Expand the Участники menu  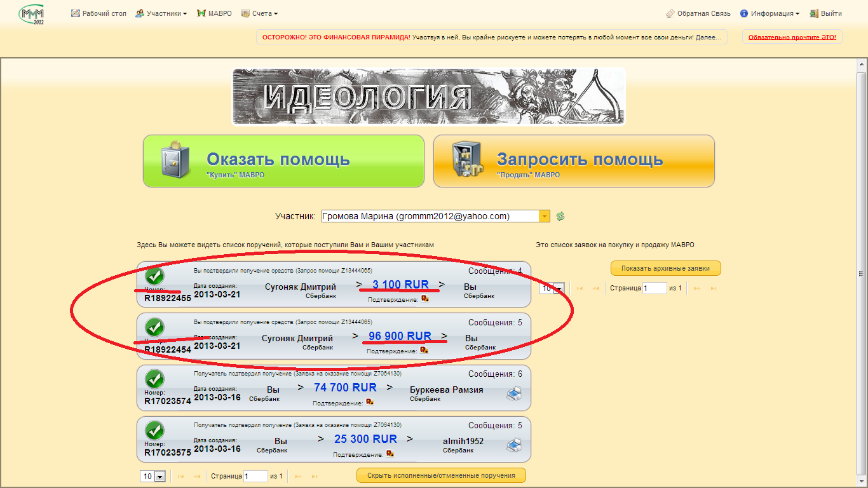coord(167,13)
